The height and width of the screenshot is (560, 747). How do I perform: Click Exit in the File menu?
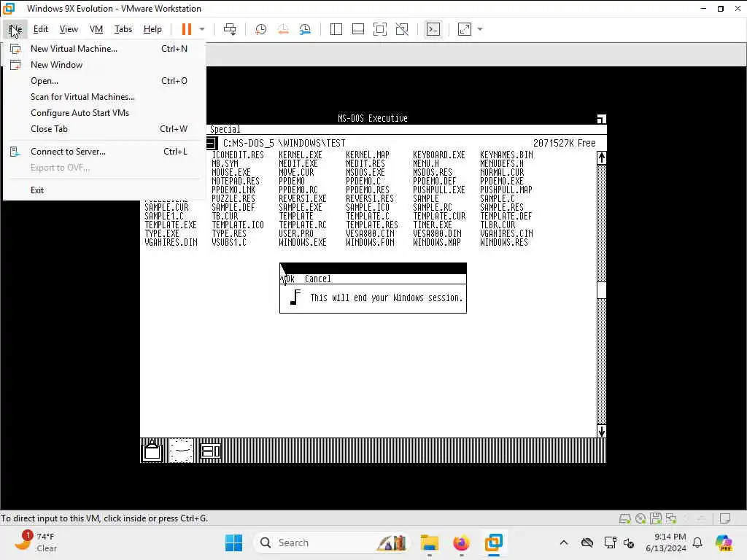click(105, 190)
